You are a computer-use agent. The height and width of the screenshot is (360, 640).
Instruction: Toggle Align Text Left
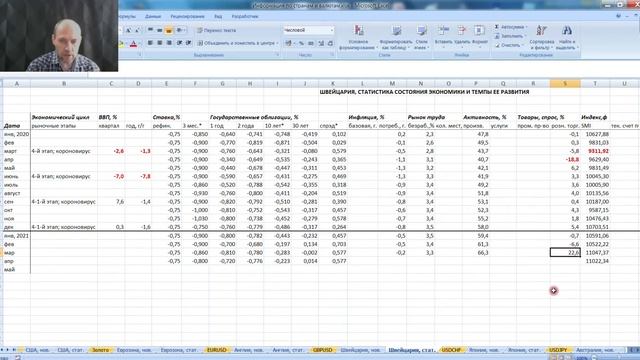(x=150, y=43)
